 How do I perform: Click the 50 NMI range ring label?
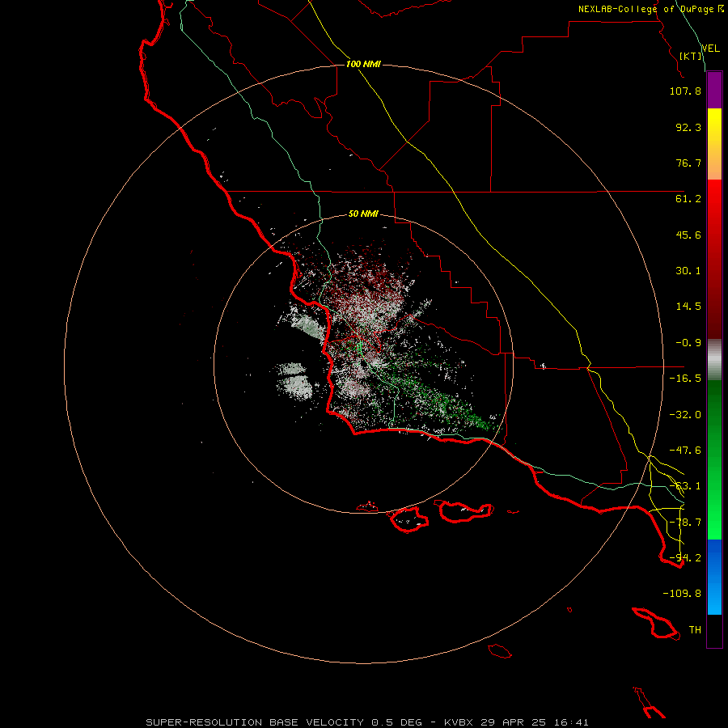(x=363, y=214)
